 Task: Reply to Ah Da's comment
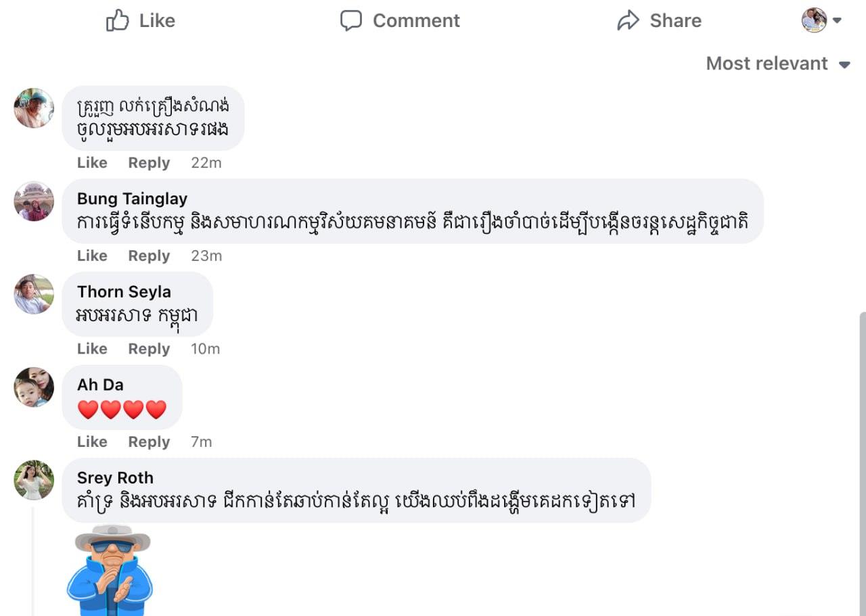tap(149, 442)
